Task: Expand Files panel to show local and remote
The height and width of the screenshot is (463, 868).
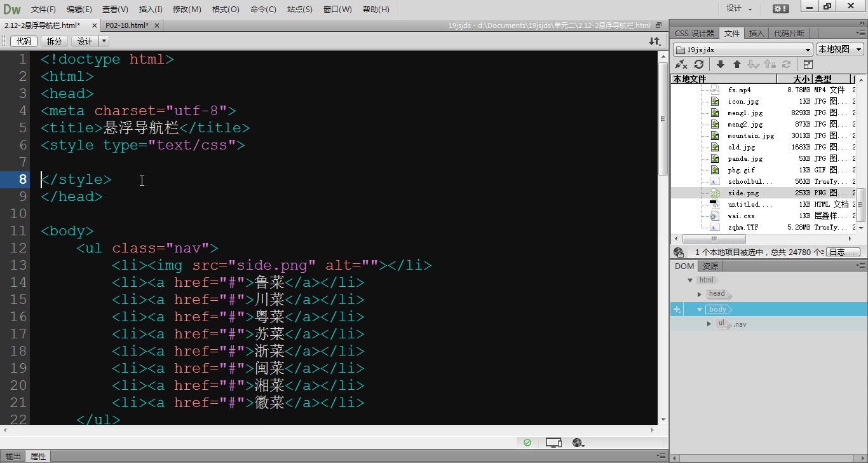Action: tap(808, 64)
